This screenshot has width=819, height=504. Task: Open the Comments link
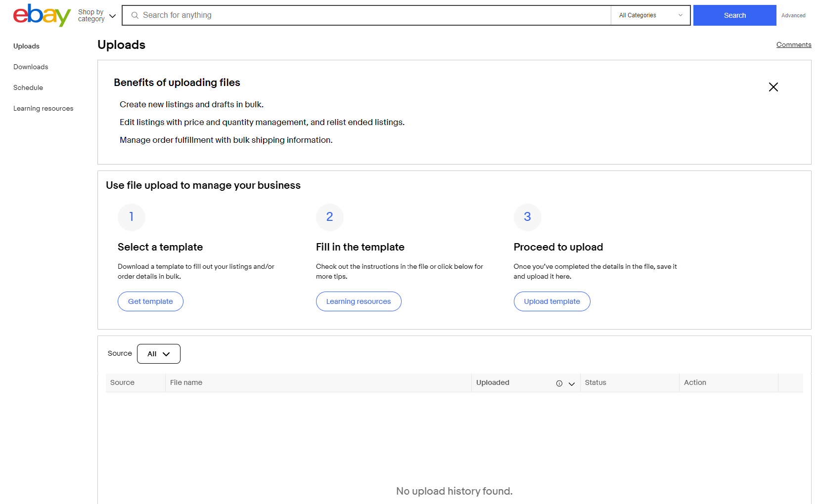click(793, 44)
